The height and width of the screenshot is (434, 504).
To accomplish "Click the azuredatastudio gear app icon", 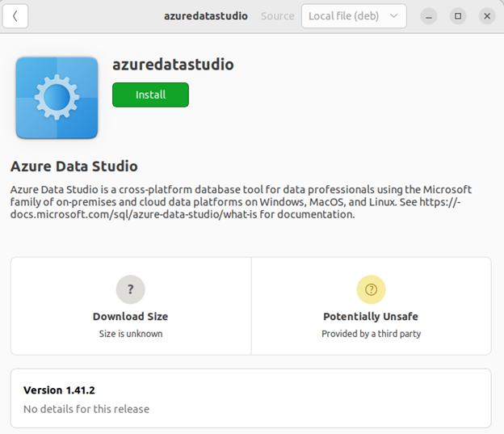I will 57,98.
